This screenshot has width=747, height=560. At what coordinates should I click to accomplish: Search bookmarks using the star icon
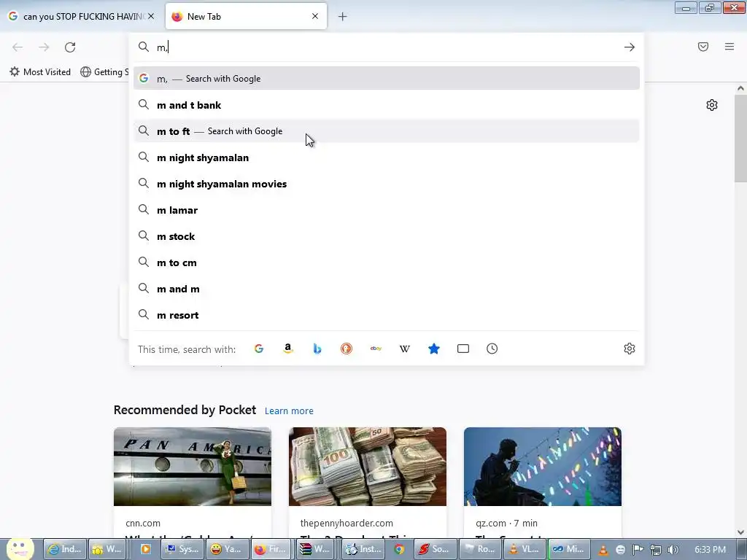coord(434,349)
